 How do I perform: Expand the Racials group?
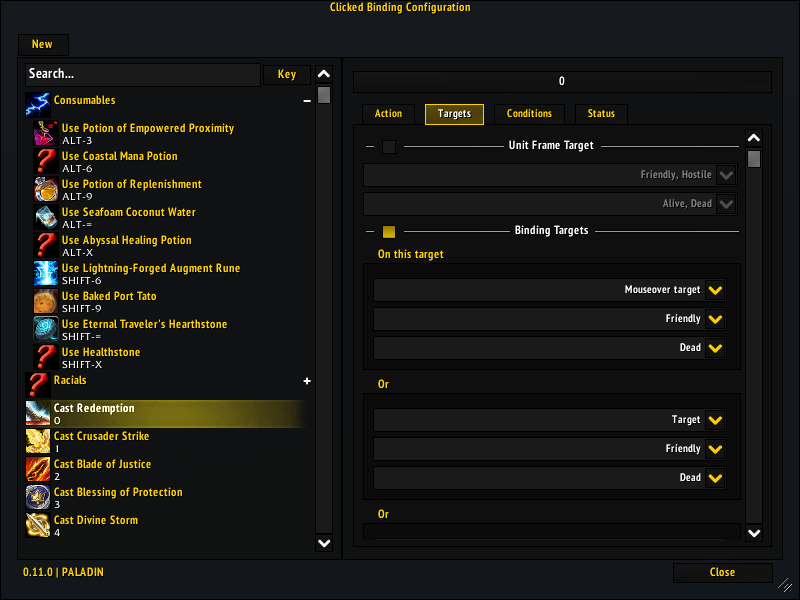[x=307, y=381]
